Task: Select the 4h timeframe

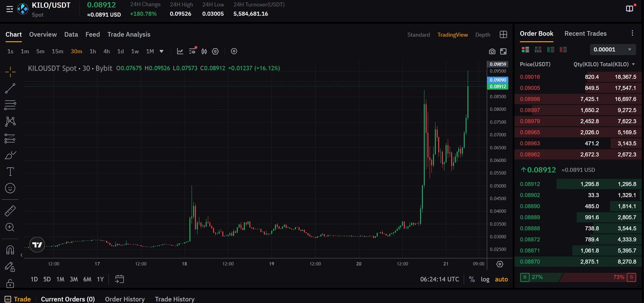Action: pos(107,52)
